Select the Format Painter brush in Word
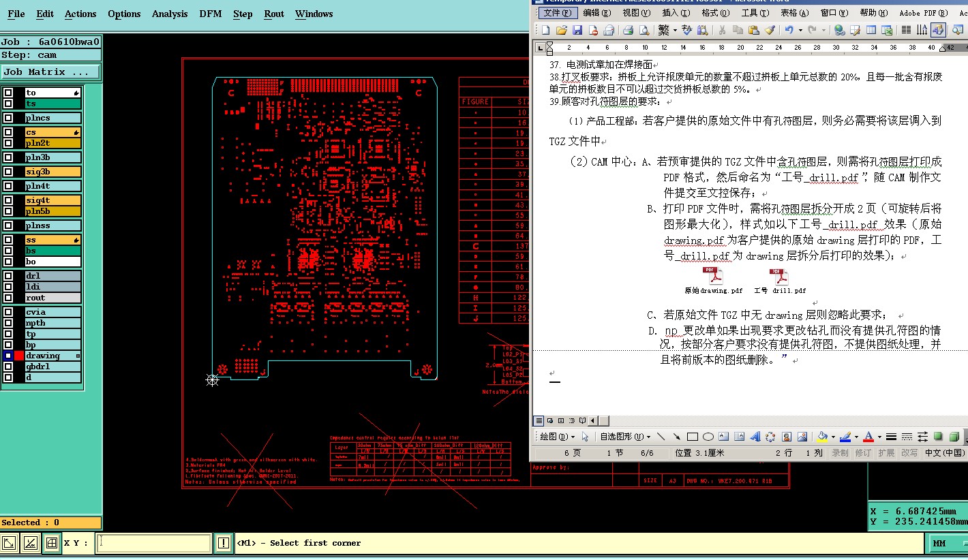 770,30
